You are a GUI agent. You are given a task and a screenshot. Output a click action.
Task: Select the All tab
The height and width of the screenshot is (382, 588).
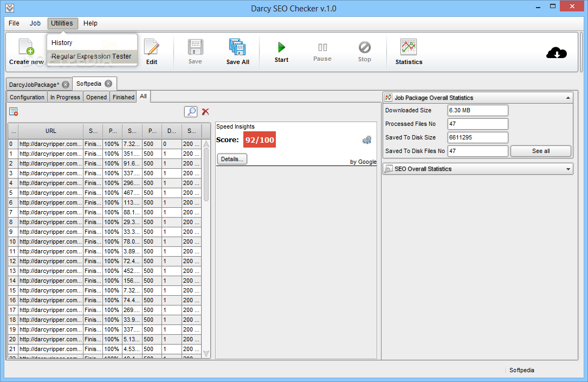143,96
